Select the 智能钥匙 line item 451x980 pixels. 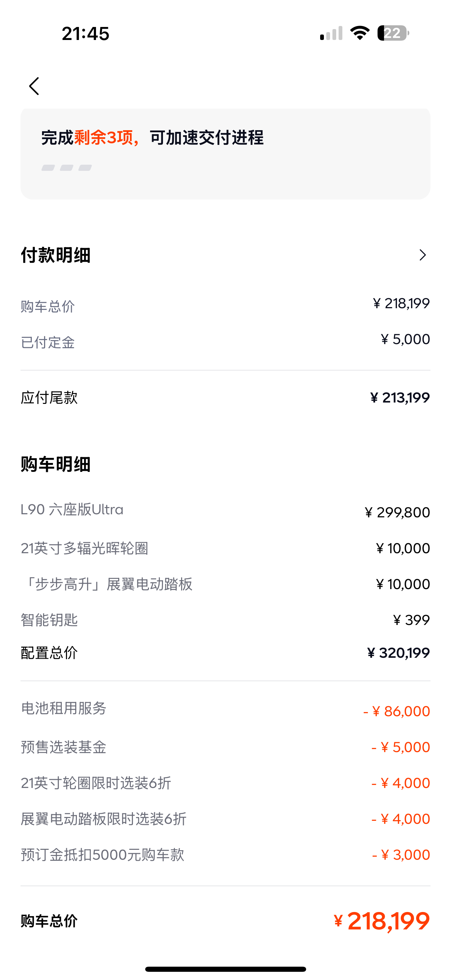pos(225,620)
